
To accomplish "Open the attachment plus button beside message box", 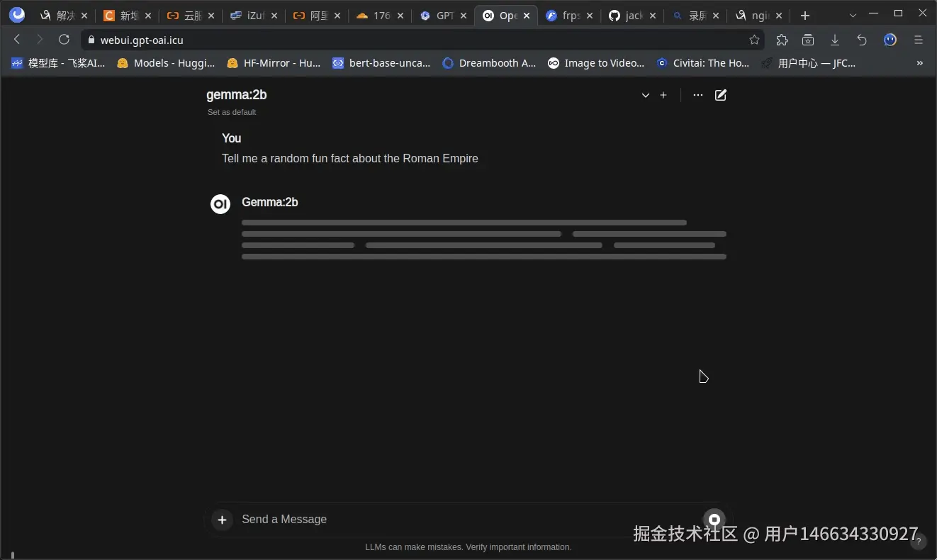I will click(222, 520).
